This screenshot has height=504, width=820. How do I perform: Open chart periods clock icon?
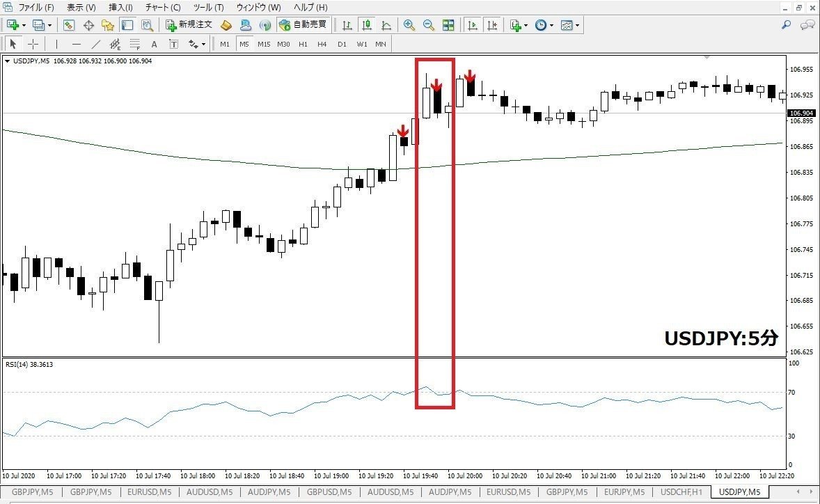[x=541, y=24]
